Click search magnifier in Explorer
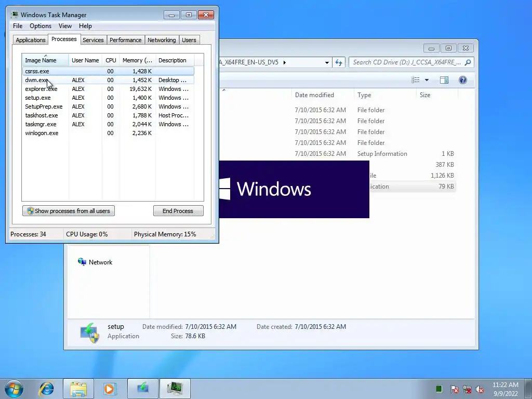 click(x=468, y=62)
